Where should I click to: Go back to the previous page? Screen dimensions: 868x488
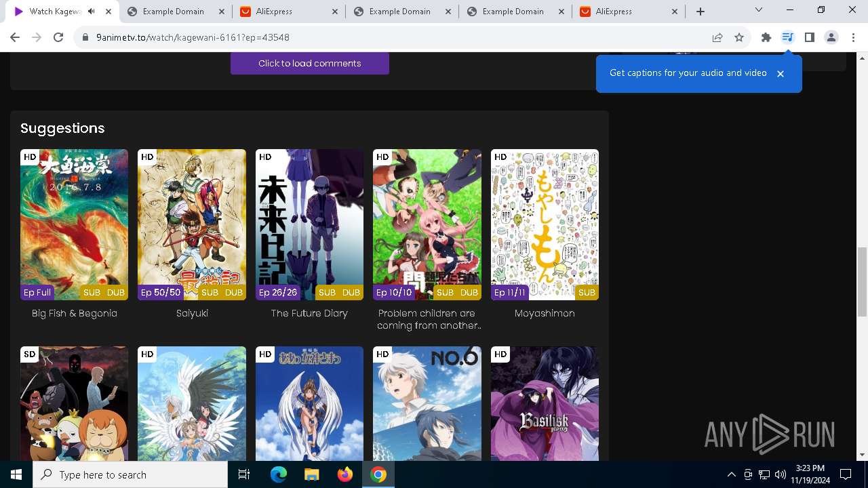[x=15, y=37]
